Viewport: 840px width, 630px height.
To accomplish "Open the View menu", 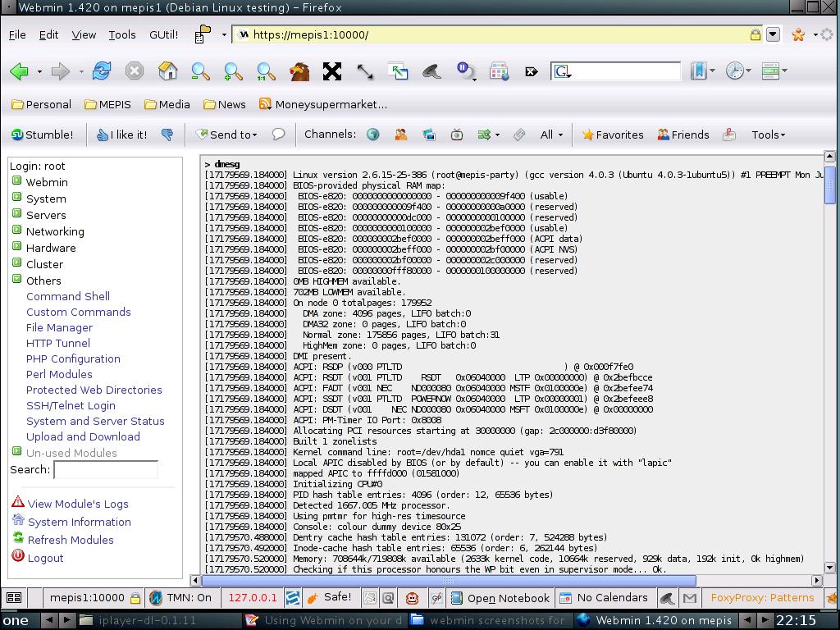I will click(84, 34).
